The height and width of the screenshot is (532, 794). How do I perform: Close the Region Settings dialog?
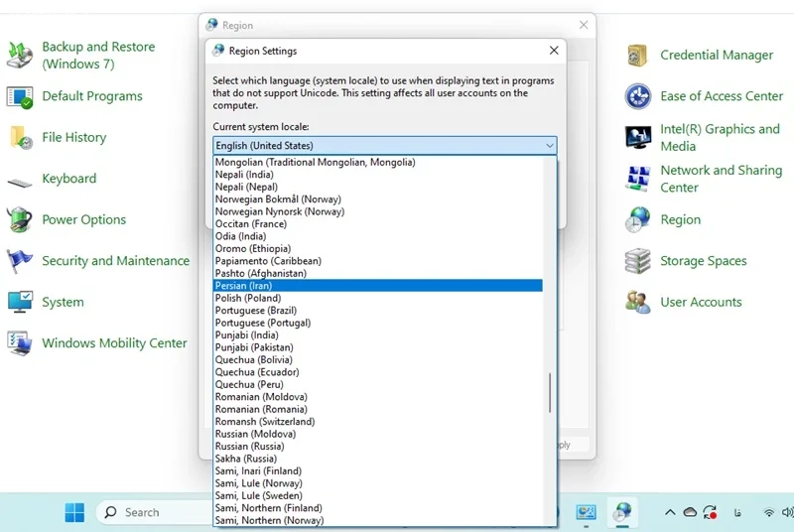[554, 51]
